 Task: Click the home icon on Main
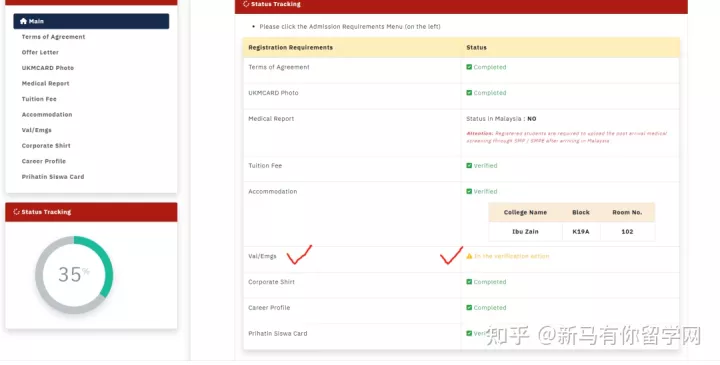coord(23,21)
